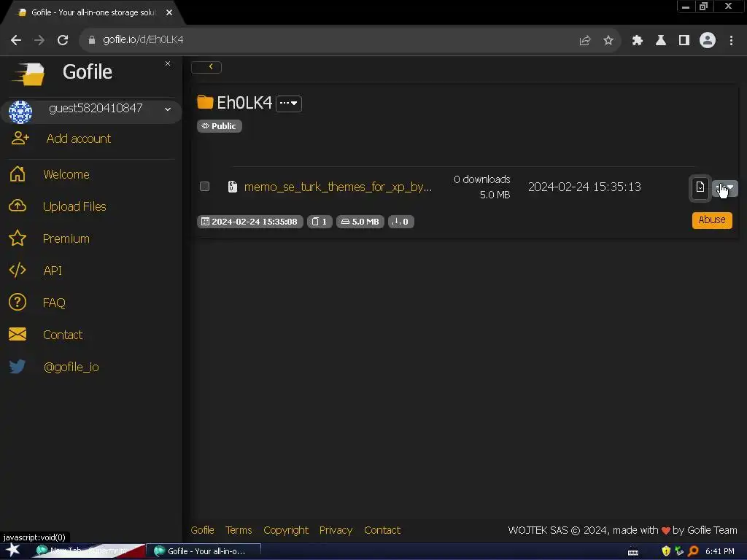Click the FAQ question mark icon
This screenshot has height=560, width=747.
click(x=18, y=302)
